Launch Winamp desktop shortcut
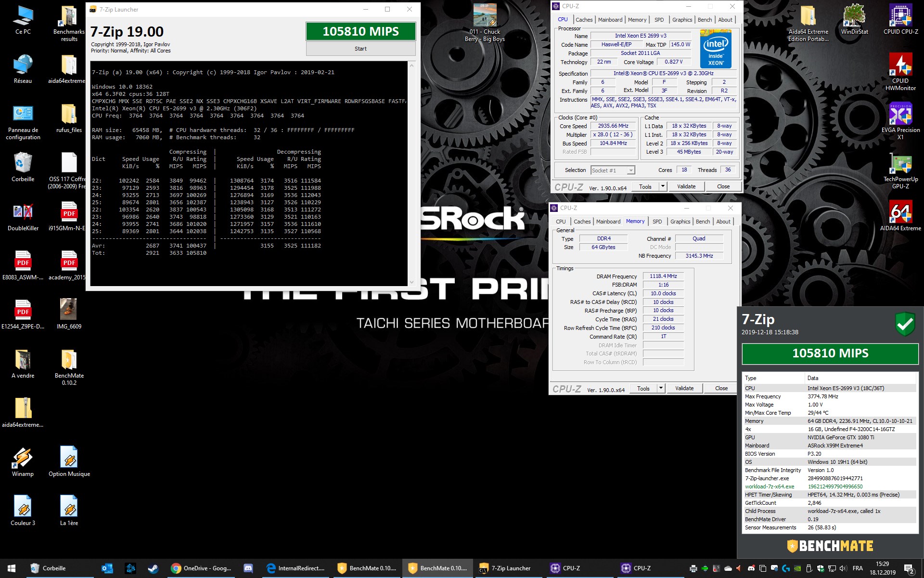924x578 pixels. (x=23, y=462)
